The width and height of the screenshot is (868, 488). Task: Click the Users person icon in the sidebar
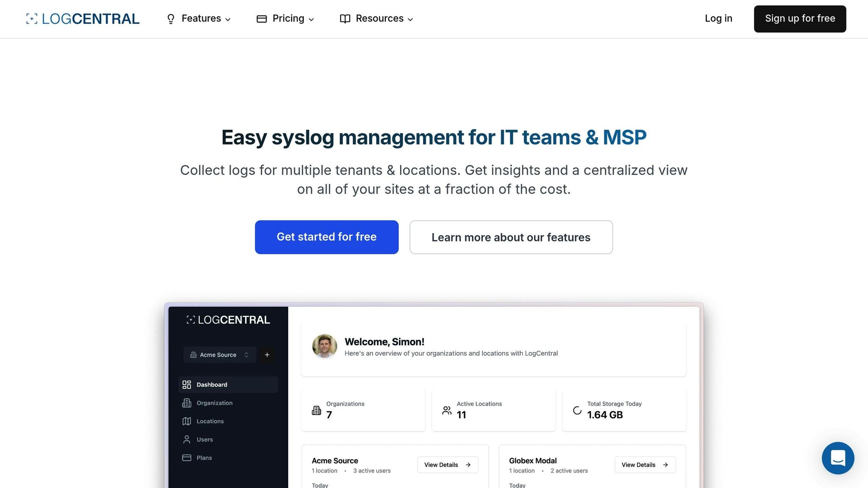[x=186, y=439]
